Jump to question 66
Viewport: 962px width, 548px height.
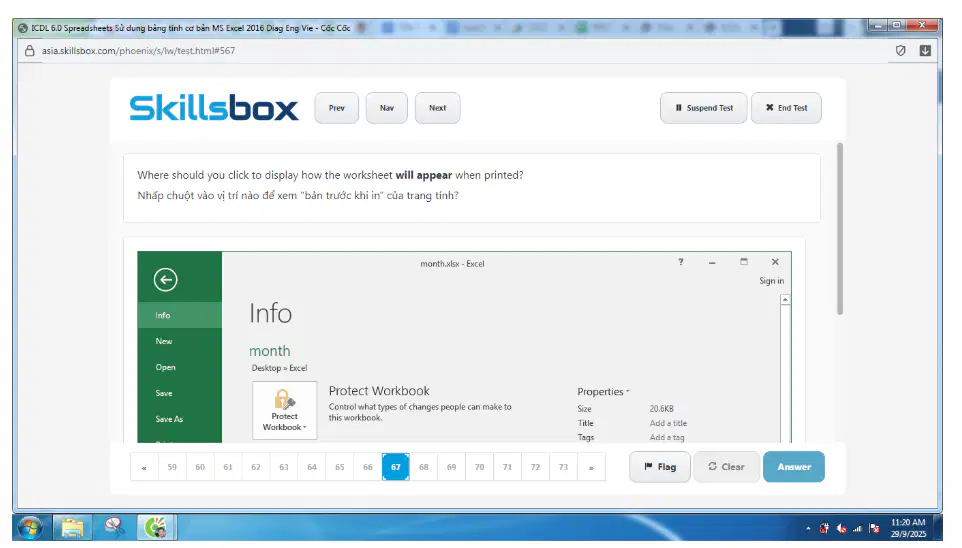pyautogui.click(x=367, y=467)
